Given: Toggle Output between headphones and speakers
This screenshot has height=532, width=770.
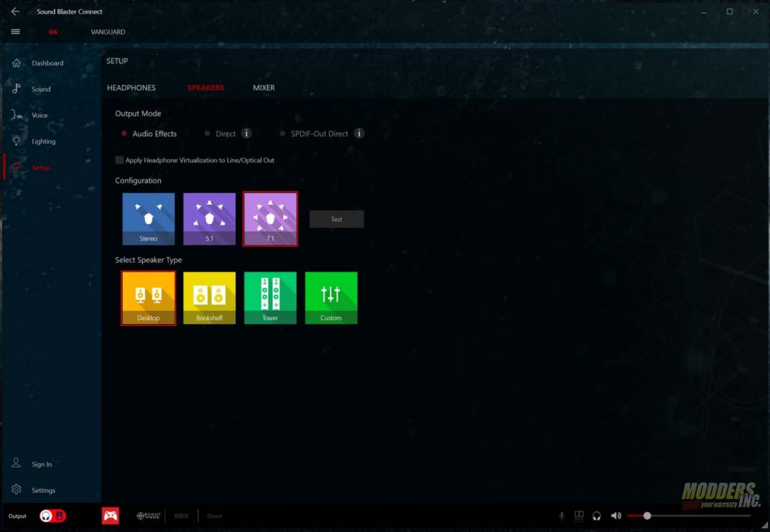Looking at the screenshot, I should (x=53, y=515).
